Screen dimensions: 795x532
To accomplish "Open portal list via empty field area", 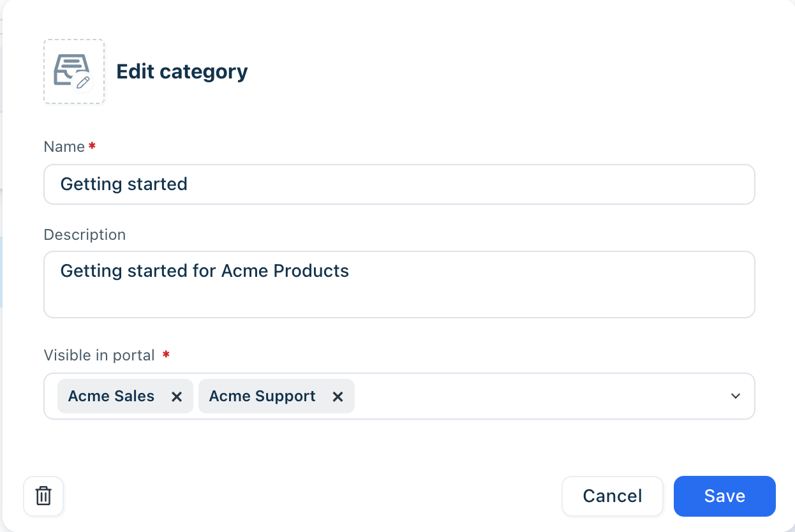I will tap(539, 396).
